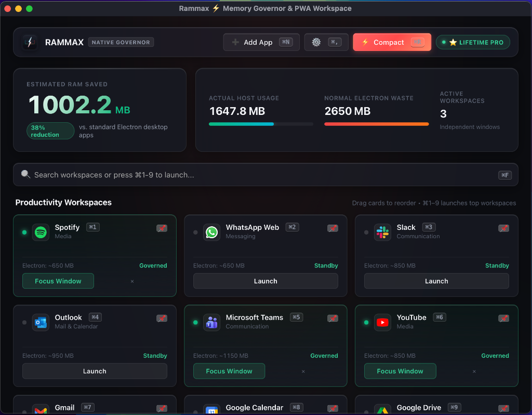
Task: Click the '2650 MB' Electron waste value
Action: click(x=348, y=111)
